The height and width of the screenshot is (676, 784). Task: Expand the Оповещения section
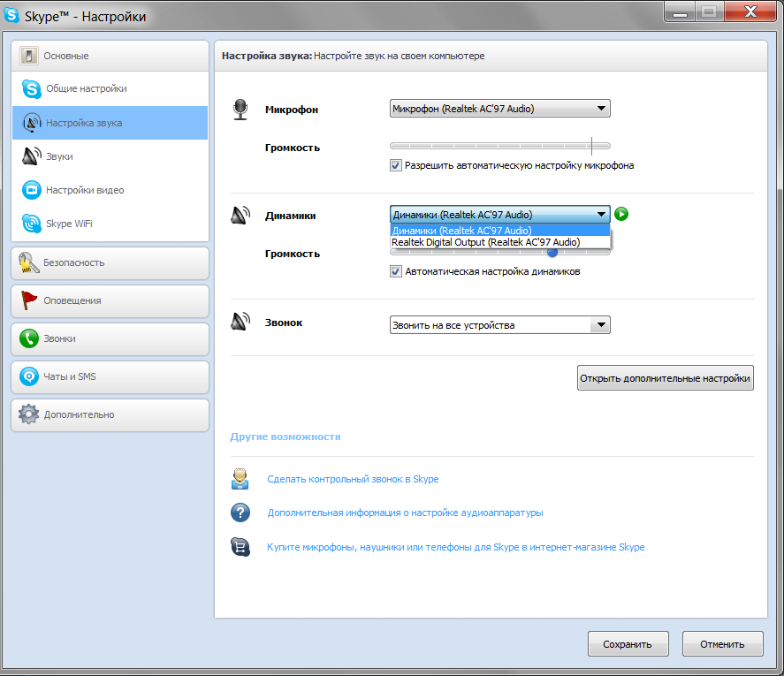coord(110,300)
